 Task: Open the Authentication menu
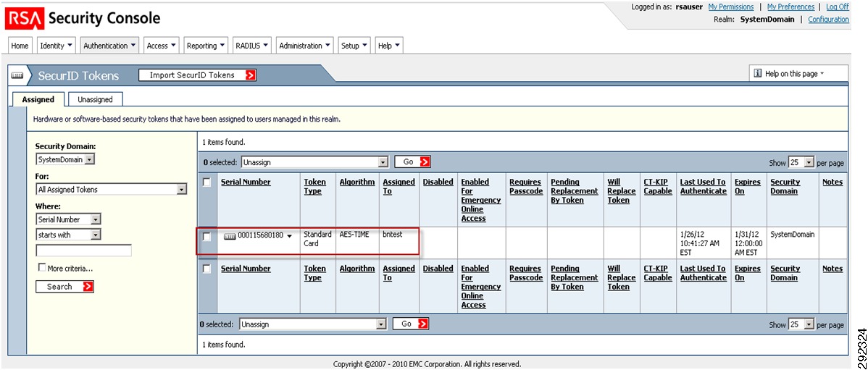110,46
